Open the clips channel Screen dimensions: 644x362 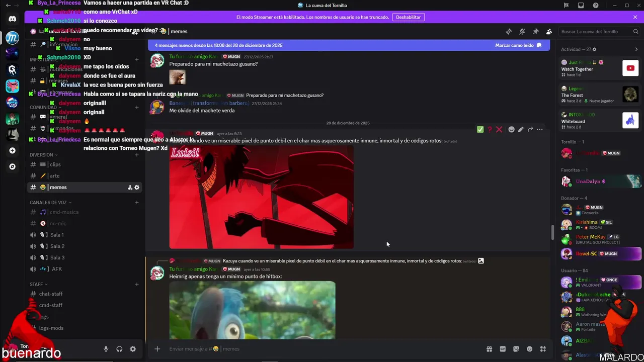tap(85, 164)
